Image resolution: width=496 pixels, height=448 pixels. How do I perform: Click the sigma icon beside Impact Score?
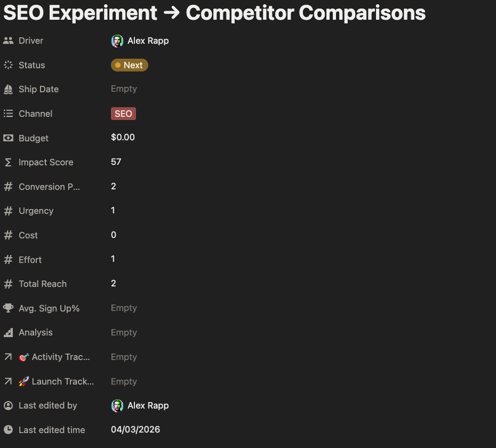(8, 162)
